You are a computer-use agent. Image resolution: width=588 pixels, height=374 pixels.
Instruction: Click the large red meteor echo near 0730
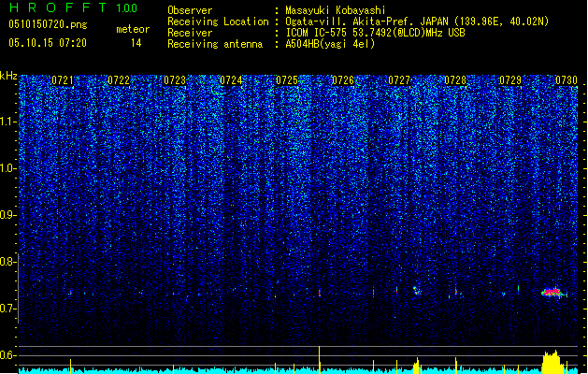(551, 292)
